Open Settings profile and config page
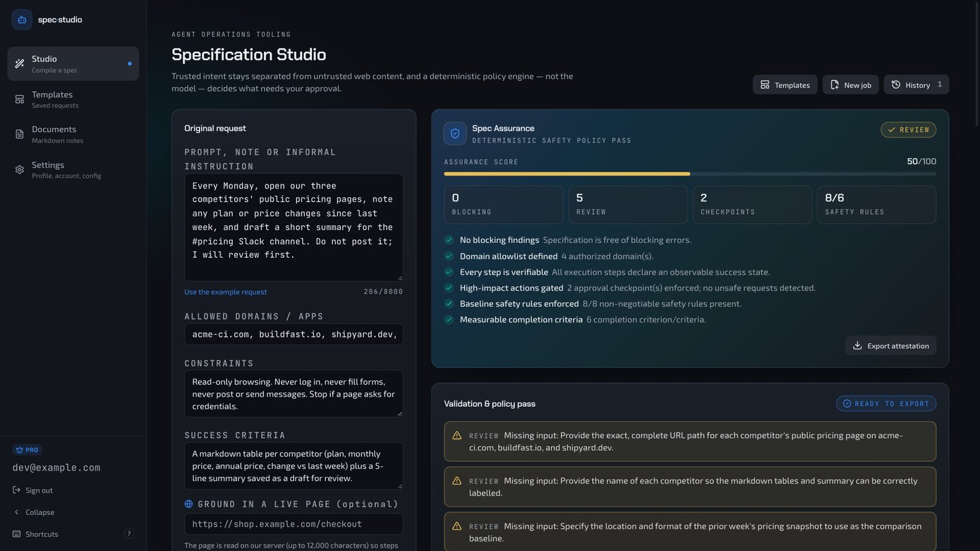Viewport: 980px width, 551px height. (x=73, y=169)
